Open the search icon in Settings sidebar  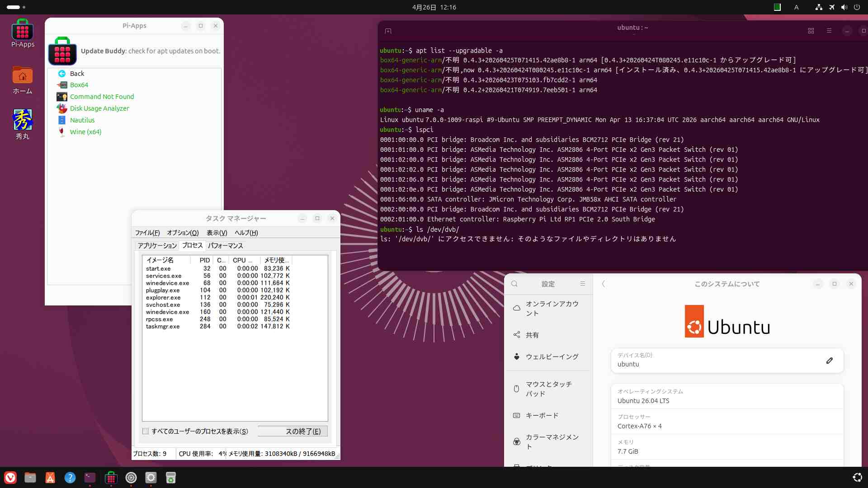[514, 284]
